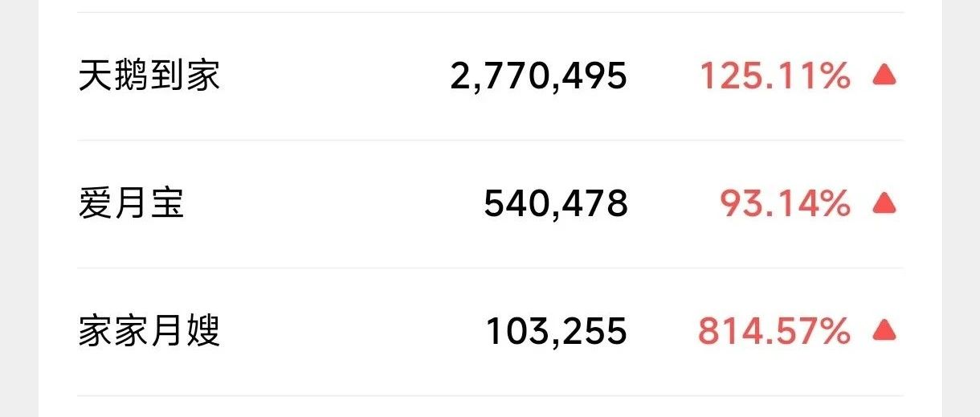The image size is (980, 417).
Task: Open the 天鹅到家 entry name
Action: 149,76
